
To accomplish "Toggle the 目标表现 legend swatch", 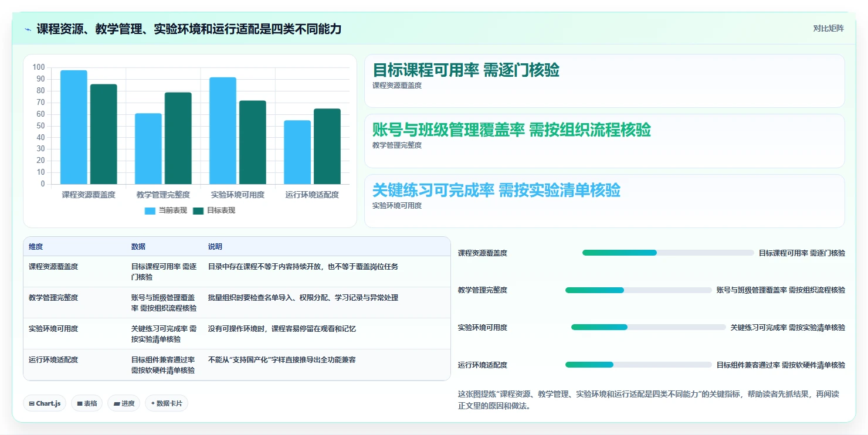I will coord(198,211).
